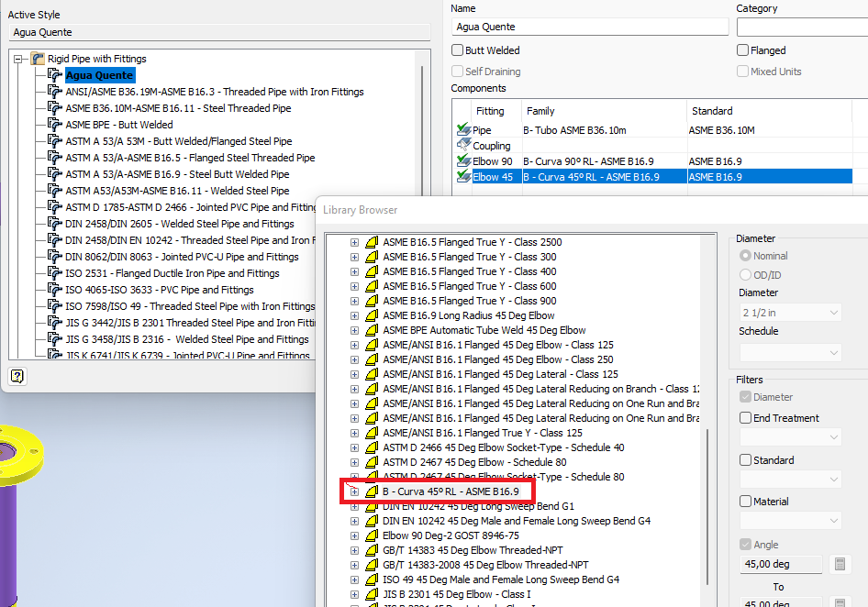
Task: Click the help question mark icon
Action: pos(17,376)
